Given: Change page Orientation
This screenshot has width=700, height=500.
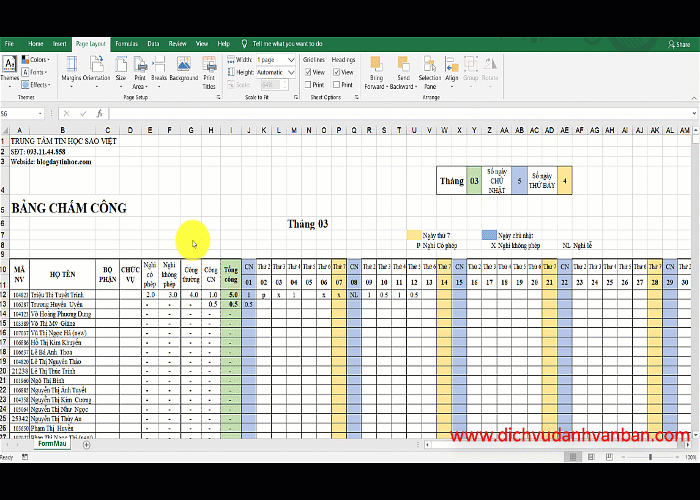Looking at the screenshot, I should 96,71.
